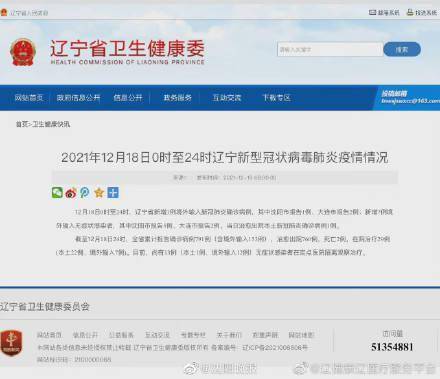Viewport: 440px width, 379px height.
Task: Open 下载专区 navigation item
Action: [x=276, y=98]
